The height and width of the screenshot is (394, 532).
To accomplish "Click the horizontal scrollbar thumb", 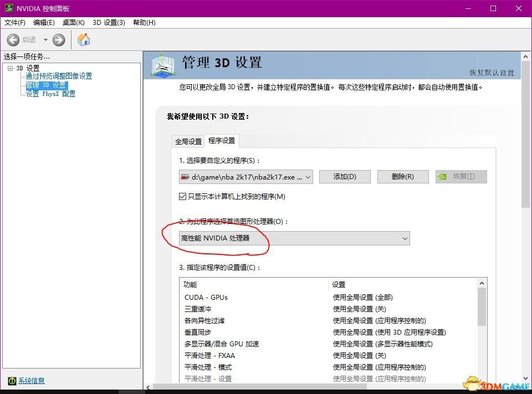I will click(260, 387).
